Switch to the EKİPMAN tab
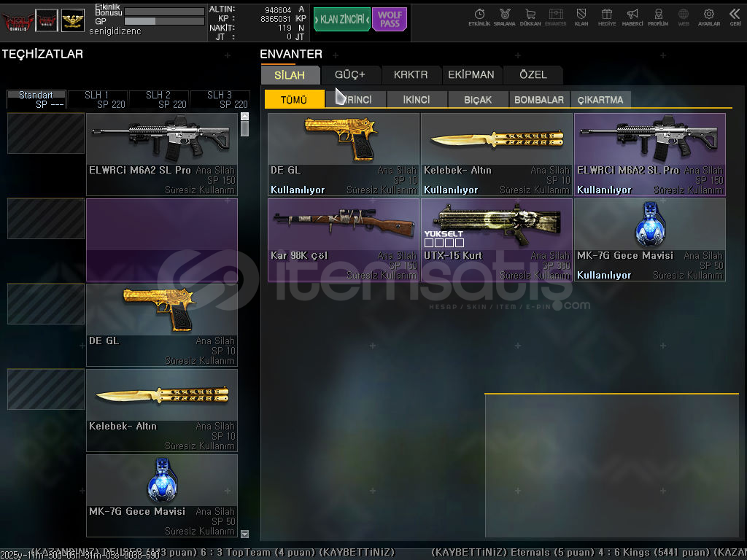Viewport: 747px width, 560px height. (x=471, y=75)
